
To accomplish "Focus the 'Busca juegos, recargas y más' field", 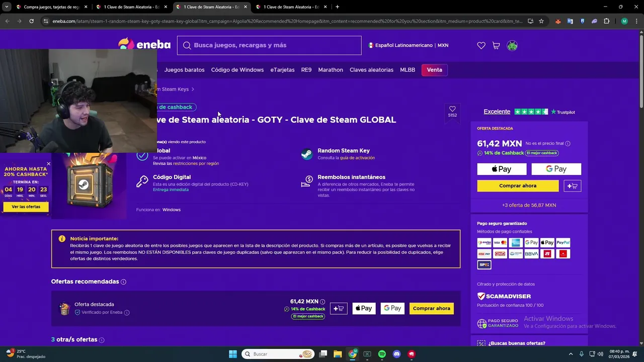I will tap(269, 45).
